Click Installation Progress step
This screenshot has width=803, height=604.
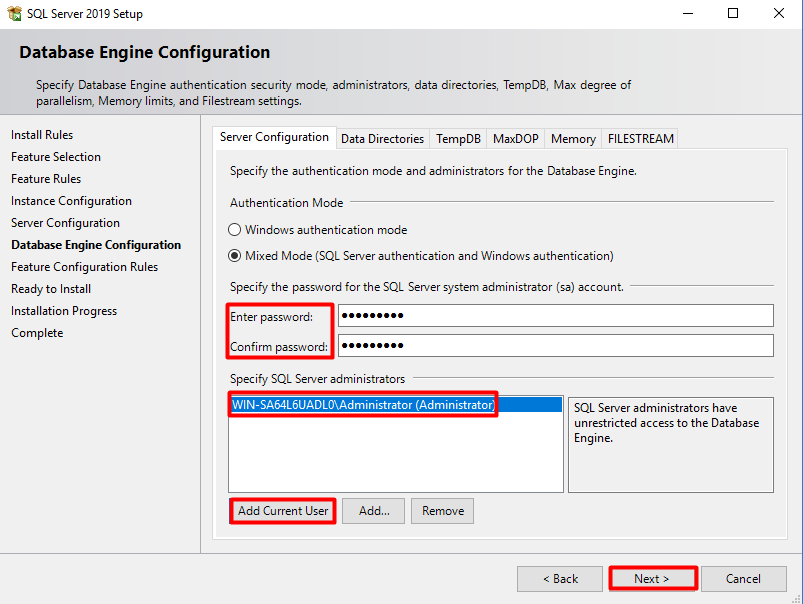64,311
